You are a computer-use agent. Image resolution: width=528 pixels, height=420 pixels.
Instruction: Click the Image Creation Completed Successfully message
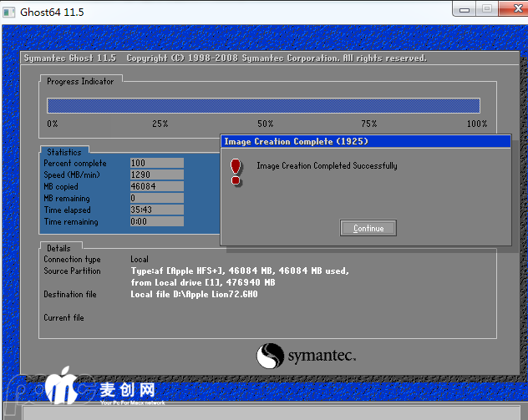(x=327, y=166)
